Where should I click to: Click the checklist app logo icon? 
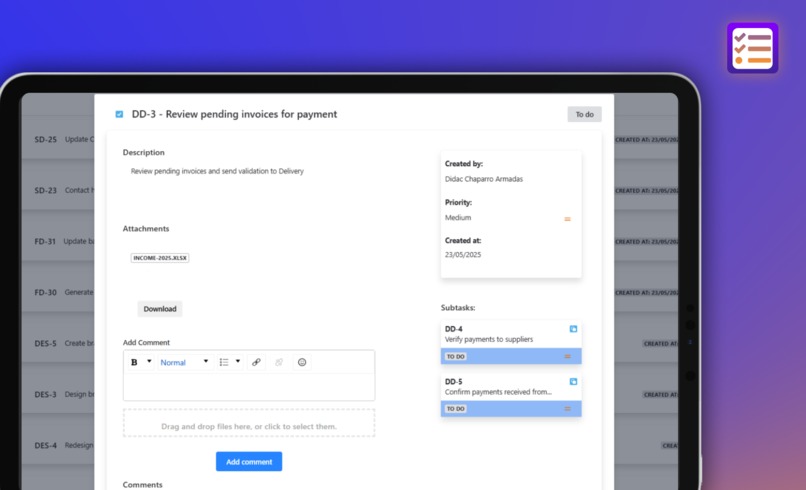pos(753,48)
